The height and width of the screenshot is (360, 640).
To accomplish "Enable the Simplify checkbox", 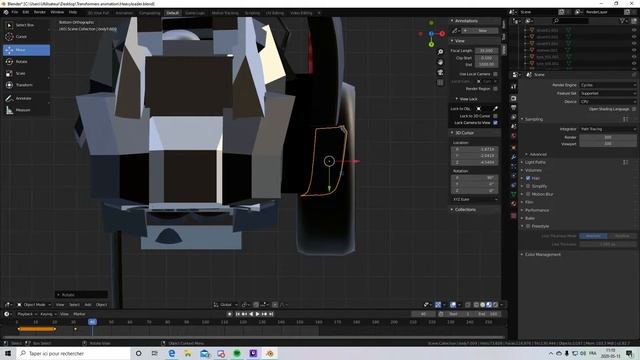I will [528, 186].
